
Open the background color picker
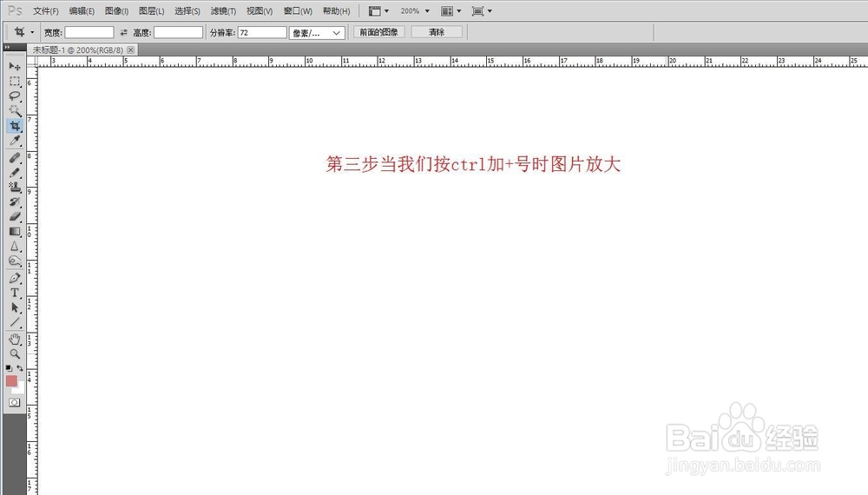21,390
